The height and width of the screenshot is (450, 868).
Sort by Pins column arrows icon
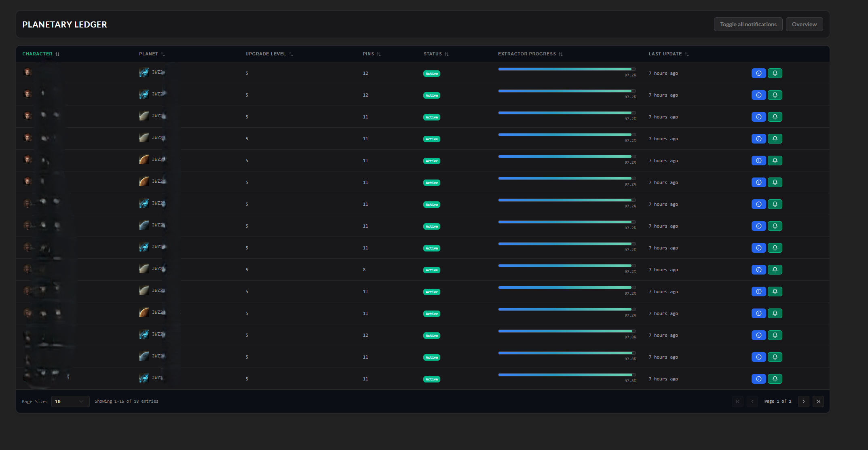tap(379, 54)
